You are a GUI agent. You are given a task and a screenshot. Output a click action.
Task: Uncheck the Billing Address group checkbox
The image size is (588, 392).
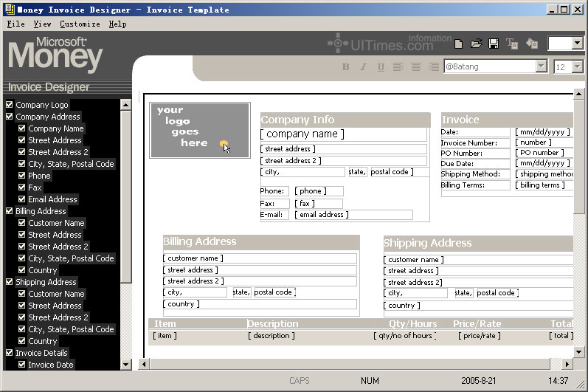pos(10,211)
